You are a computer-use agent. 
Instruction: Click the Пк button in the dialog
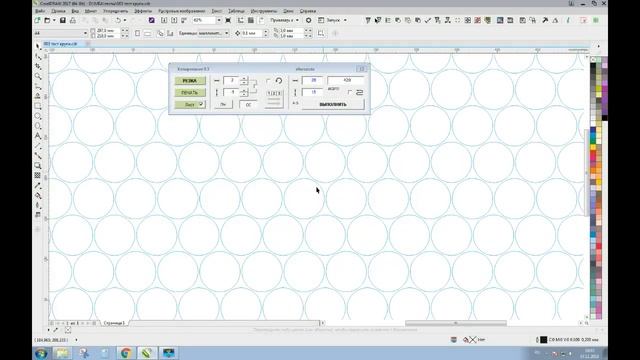click(x=223, y=104)
